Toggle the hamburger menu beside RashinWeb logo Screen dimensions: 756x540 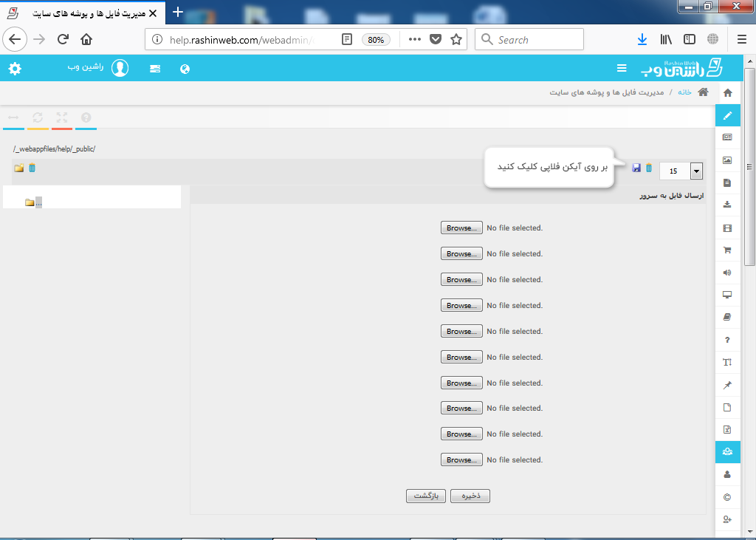click(622, 69)
